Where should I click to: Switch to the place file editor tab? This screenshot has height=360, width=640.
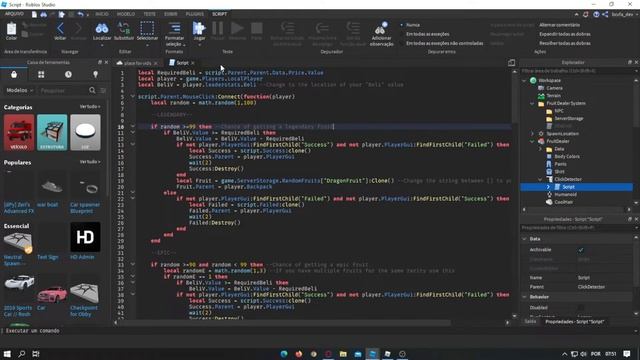tap(138, 63)
